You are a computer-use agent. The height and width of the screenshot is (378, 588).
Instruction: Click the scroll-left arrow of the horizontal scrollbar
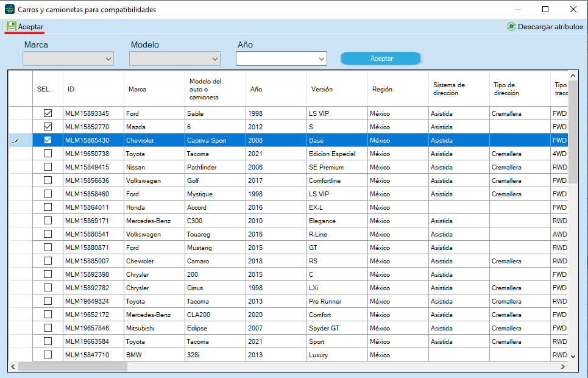pos(13,366)
